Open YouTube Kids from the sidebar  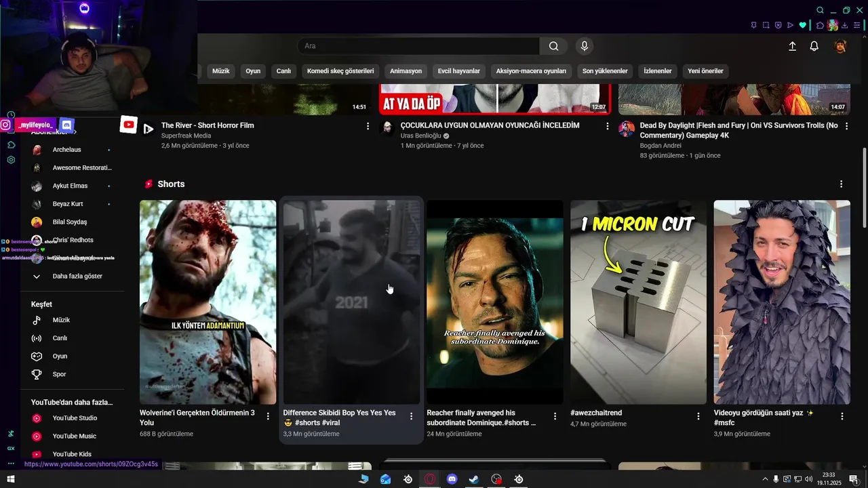[73, 454]
